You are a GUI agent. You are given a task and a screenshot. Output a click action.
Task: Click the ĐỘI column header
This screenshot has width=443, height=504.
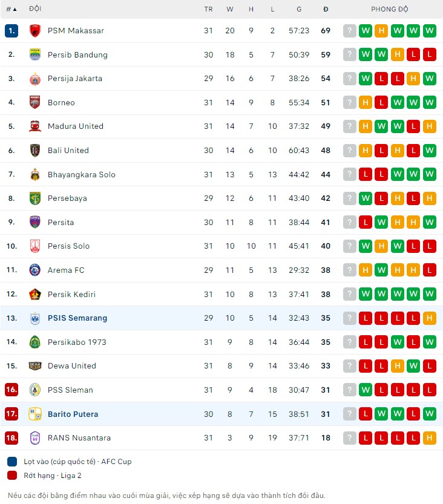click(35, 8)
